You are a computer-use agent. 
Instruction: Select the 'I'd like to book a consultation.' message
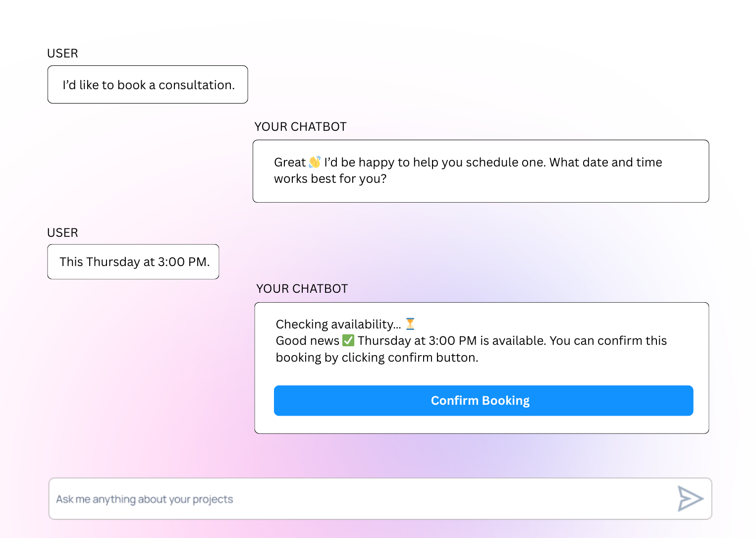coord(148,85)
